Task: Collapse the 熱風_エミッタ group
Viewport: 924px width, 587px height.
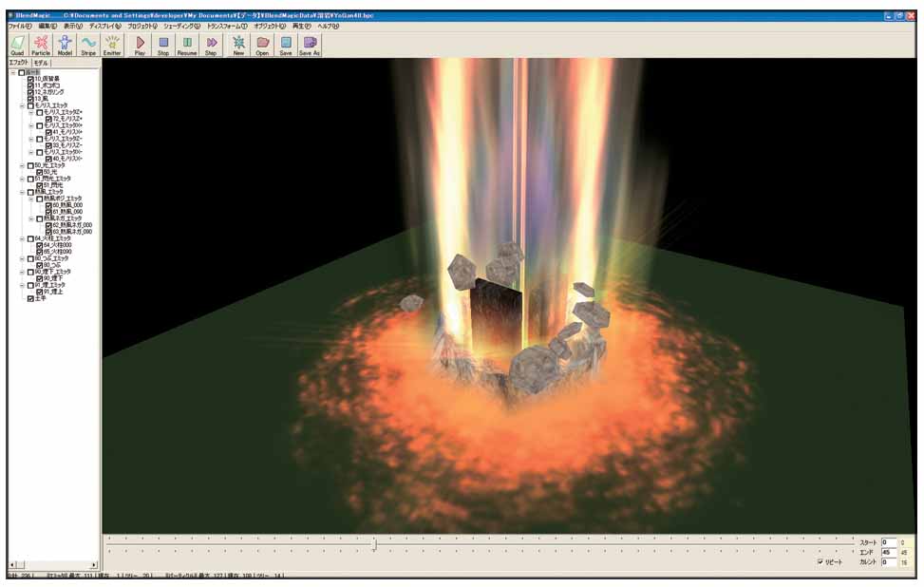Action: tap(23, 192)
